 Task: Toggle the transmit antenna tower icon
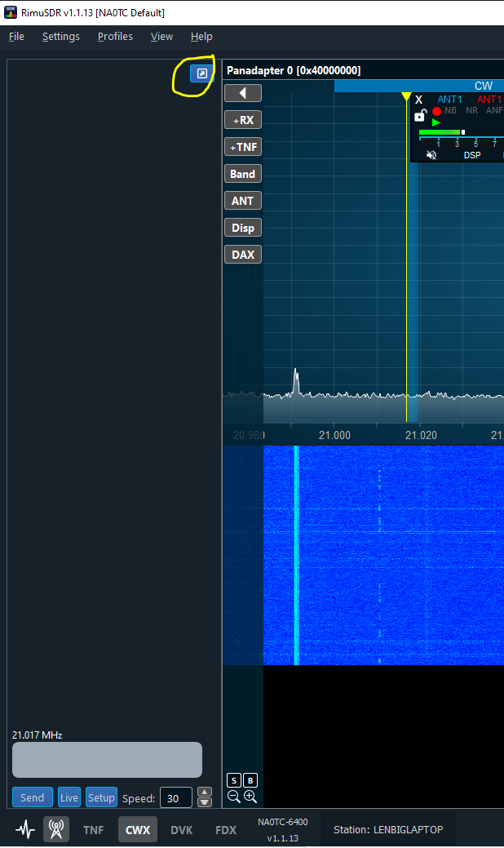pos(56,829)
